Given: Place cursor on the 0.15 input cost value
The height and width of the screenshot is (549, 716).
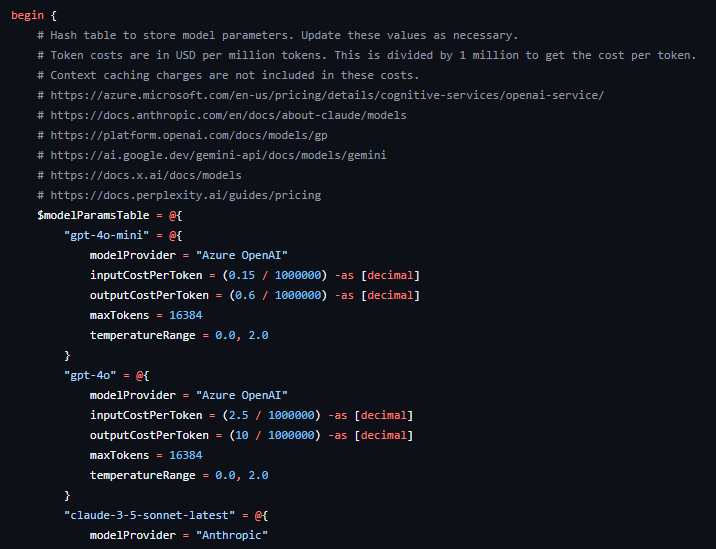Looking at the screenshot, I should tap(242, 275).
